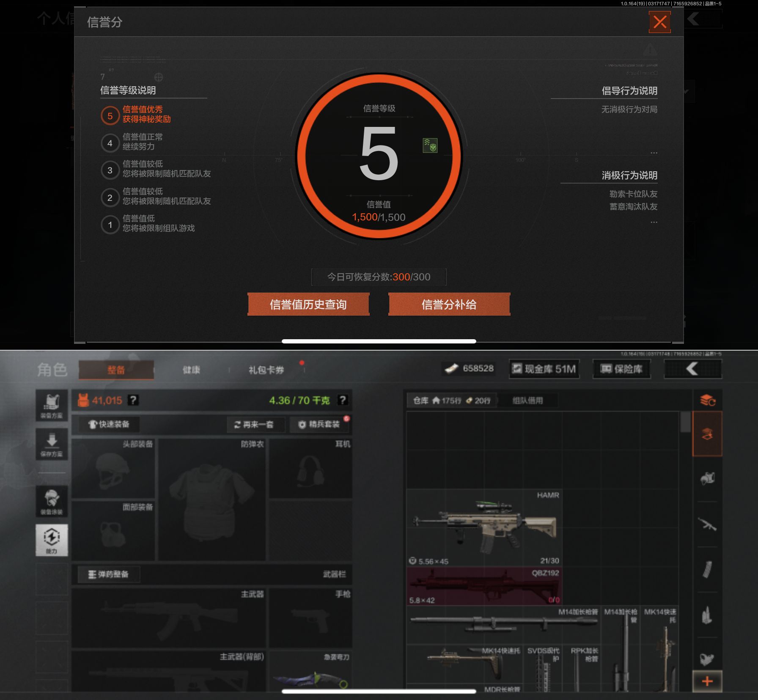Click the help icon next to 41,015
The image size is (758, 700).
click(133, 400)
